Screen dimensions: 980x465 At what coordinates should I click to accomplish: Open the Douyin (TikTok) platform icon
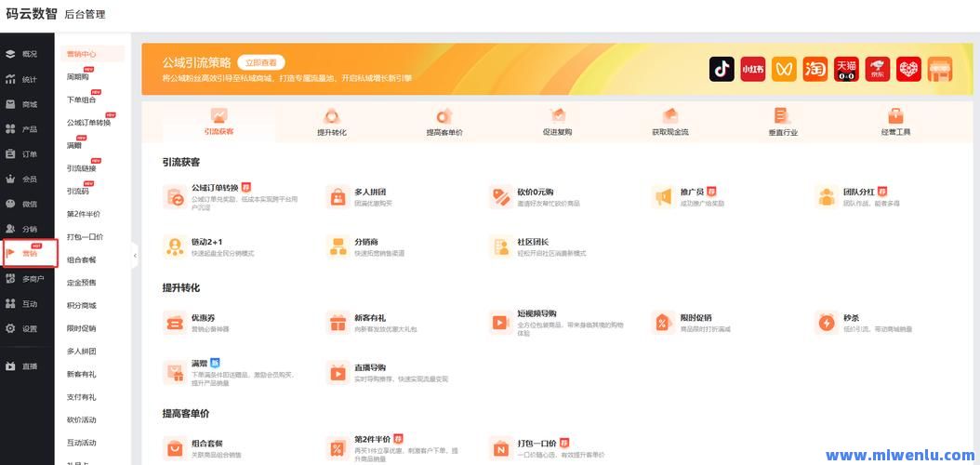(x=722, y=69)
